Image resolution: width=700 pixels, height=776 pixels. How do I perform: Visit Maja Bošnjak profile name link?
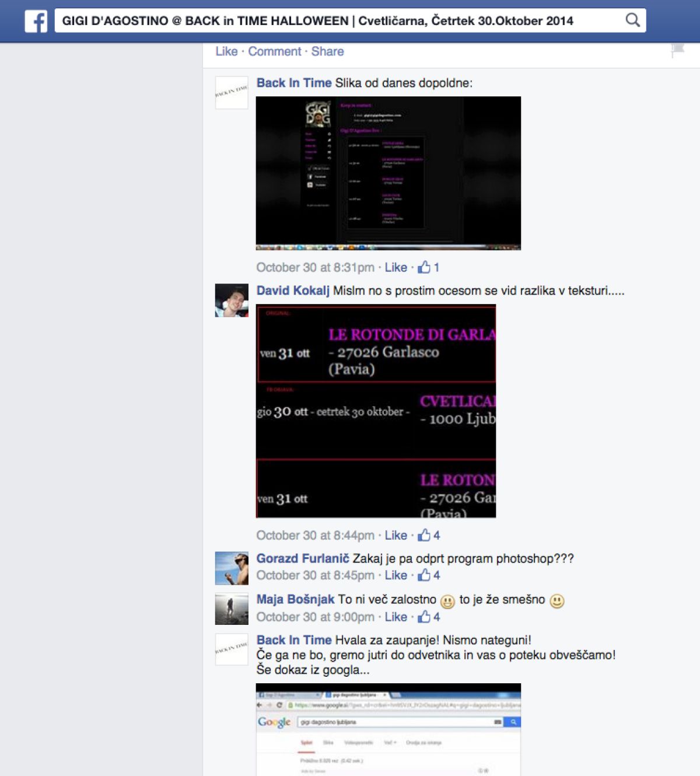point(296,599)
